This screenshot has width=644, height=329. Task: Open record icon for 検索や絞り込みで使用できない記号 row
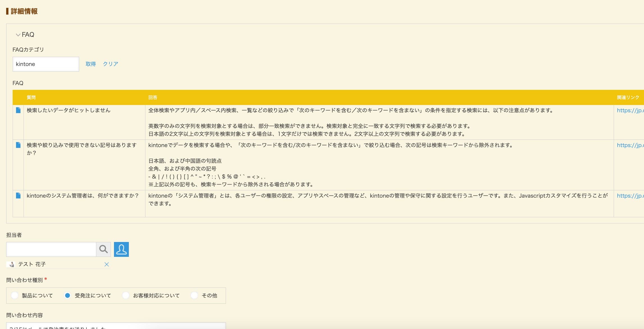click(18, 145)
